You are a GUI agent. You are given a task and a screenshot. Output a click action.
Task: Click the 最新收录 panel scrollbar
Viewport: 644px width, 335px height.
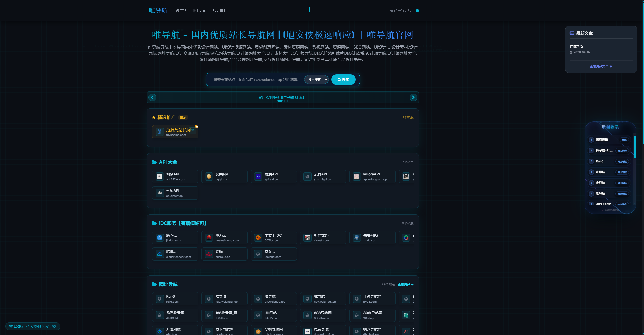click(x=635, y=146)
